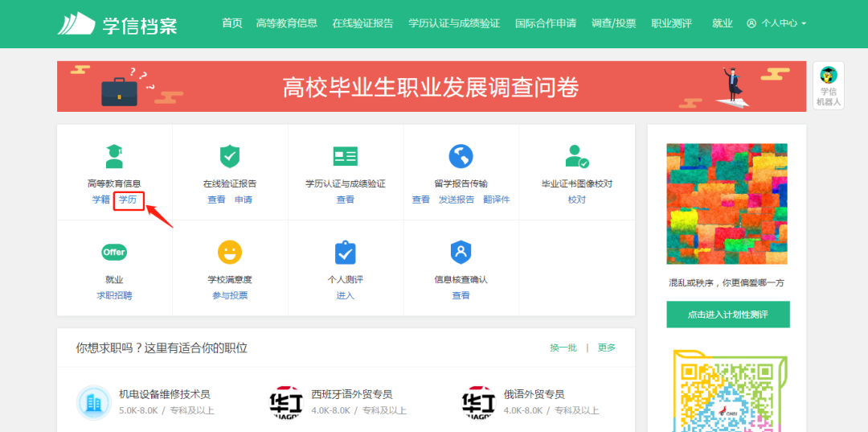
Task: Open 高等教育信息 in the navigation bar
Action: point(287,23)
